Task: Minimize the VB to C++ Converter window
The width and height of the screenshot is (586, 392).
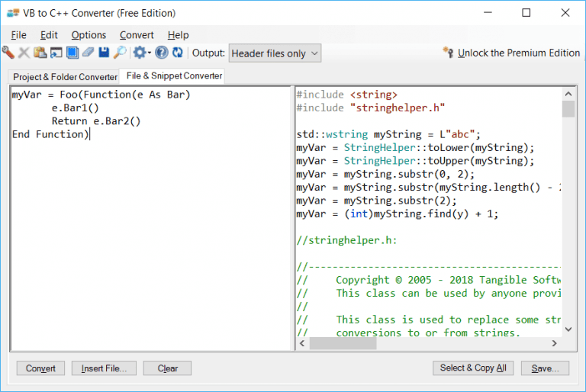Action: click(x=488, y=13)
